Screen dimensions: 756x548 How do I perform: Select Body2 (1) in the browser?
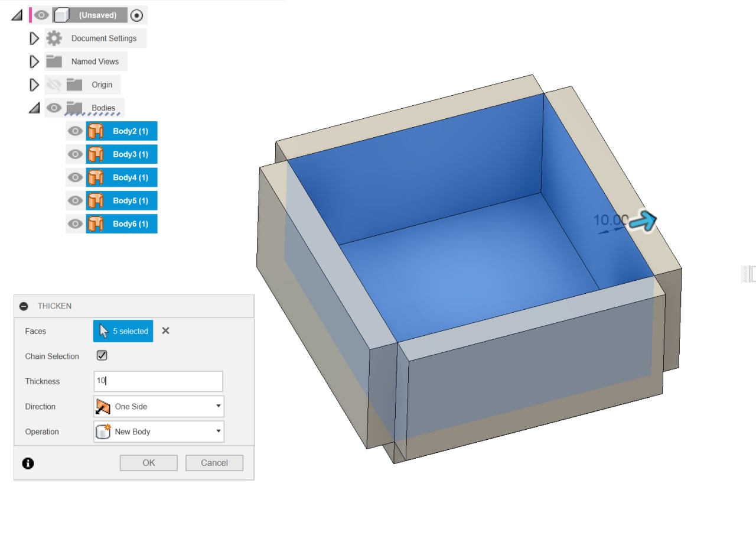[x=131, y=131]
